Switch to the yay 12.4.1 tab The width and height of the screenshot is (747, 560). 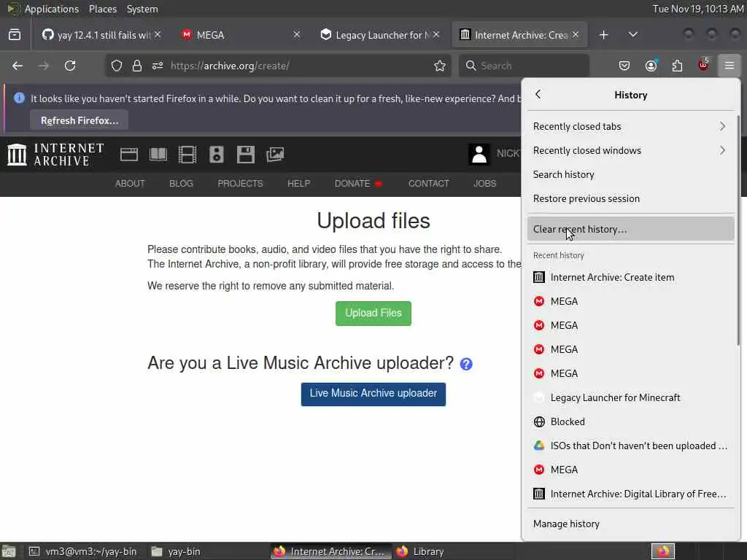(101, 35)
